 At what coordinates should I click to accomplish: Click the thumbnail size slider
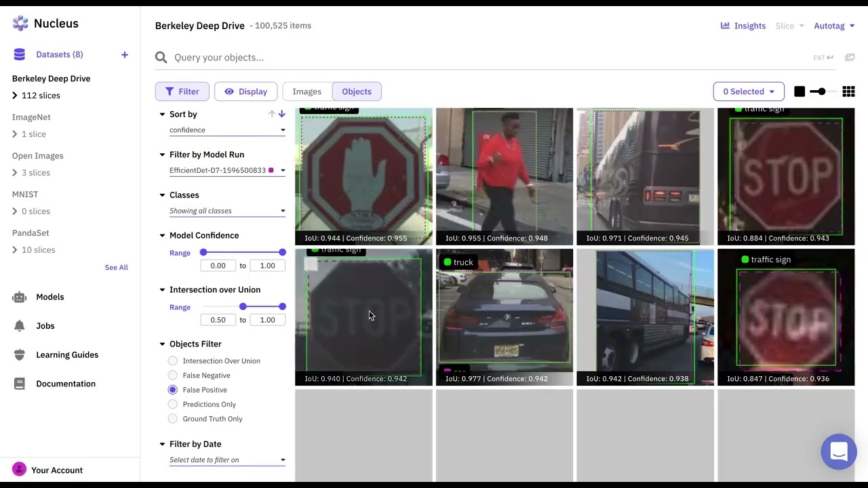click(x=822, y=91)
